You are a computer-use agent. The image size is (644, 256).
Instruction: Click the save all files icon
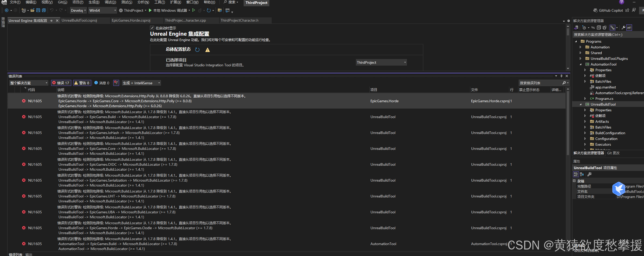(44, 10)
